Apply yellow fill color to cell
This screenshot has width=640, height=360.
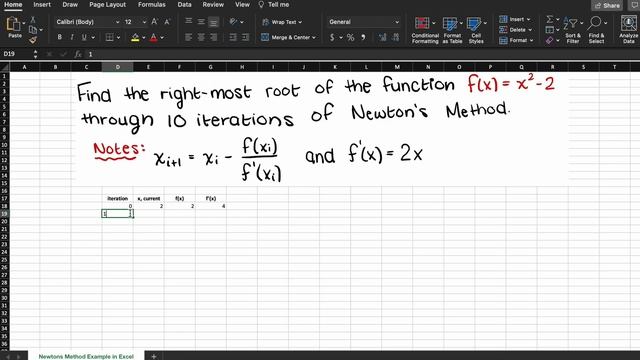pyautogui.click(x=135, y=38)
